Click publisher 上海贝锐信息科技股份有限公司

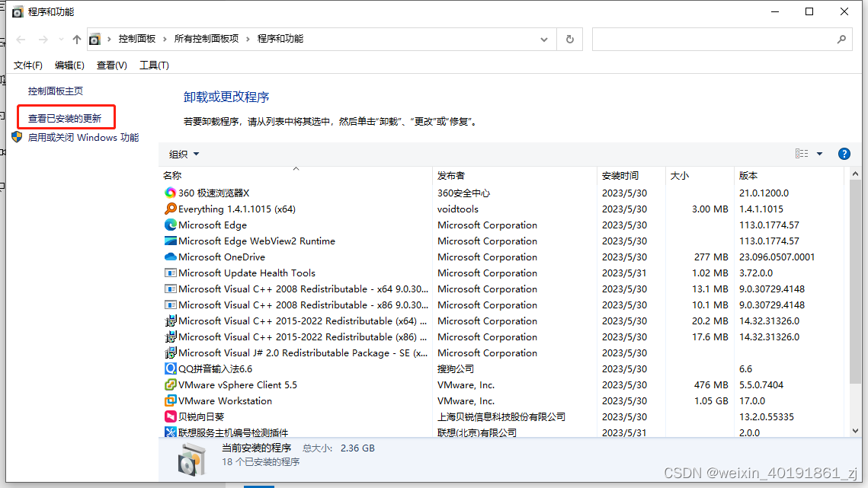(x=501, y=416)
